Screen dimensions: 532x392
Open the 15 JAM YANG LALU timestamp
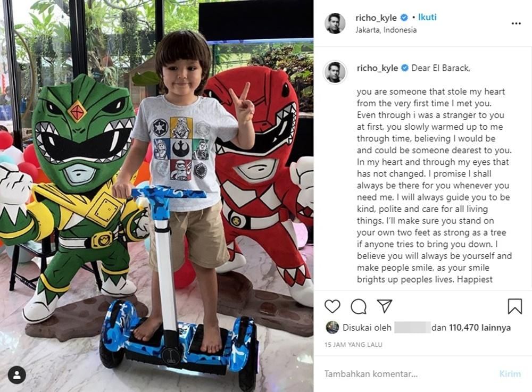point(353,345)
